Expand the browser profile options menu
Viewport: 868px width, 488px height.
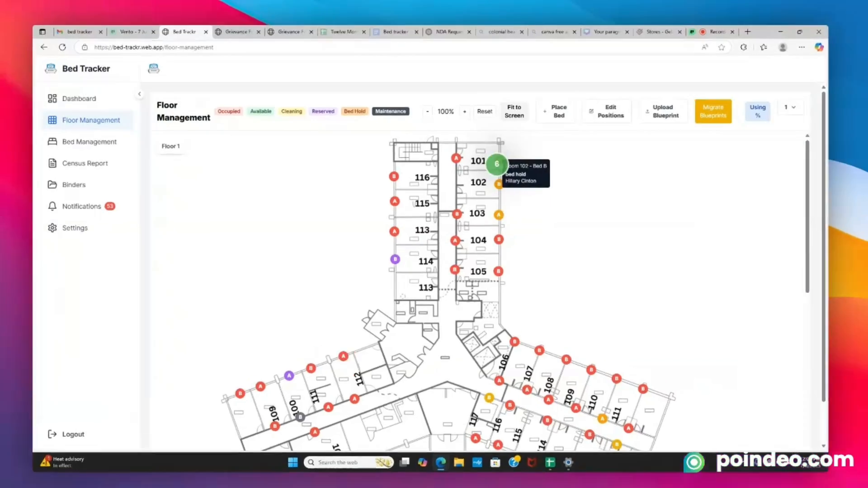tap(783, 47)
